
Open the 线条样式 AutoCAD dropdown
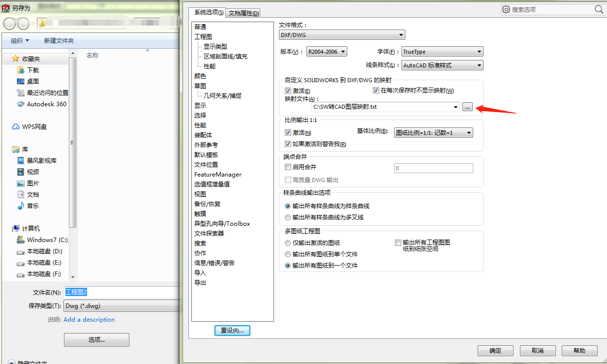pos(442,65)
